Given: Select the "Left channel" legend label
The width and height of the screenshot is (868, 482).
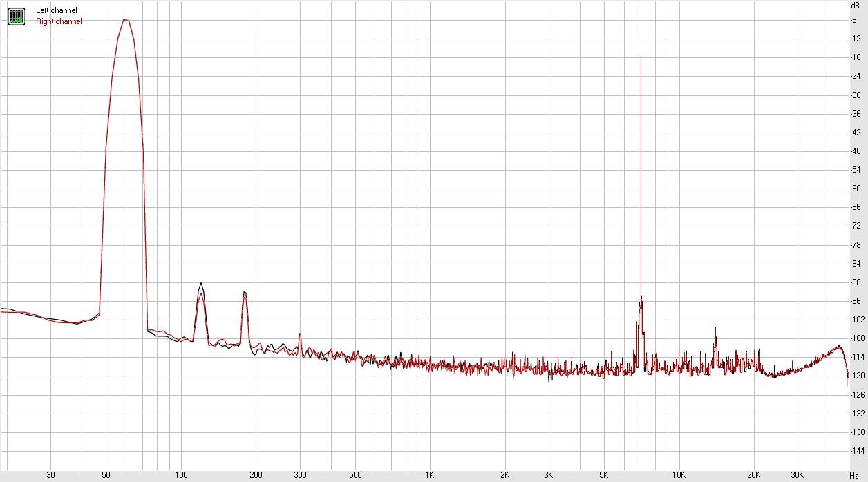Looking at the screenshot, I should (x=57, y=10).
